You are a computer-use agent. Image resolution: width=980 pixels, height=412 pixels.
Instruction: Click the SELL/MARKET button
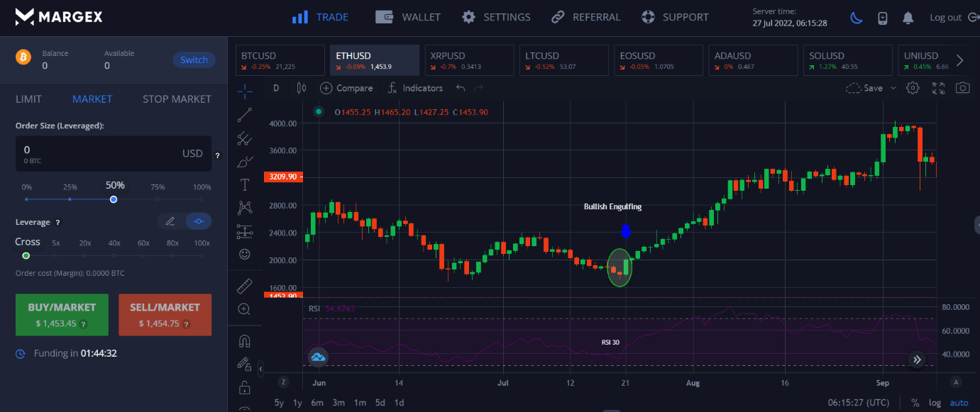[165, 315]
